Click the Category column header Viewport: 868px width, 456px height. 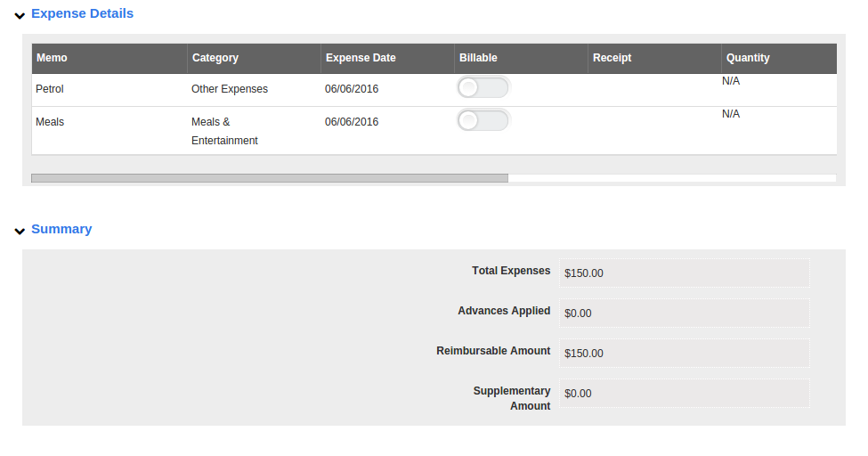click(215, 58)
